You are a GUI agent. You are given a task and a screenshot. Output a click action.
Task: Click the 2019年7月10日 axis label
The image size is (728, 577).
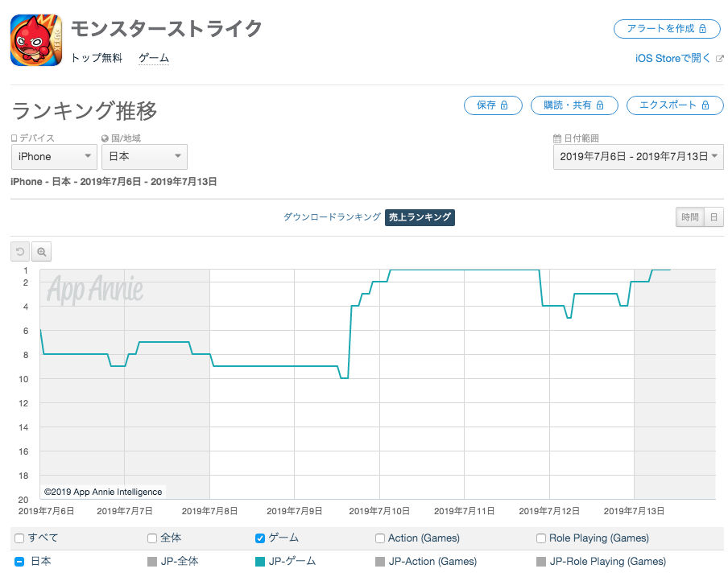tap(379, 511)
